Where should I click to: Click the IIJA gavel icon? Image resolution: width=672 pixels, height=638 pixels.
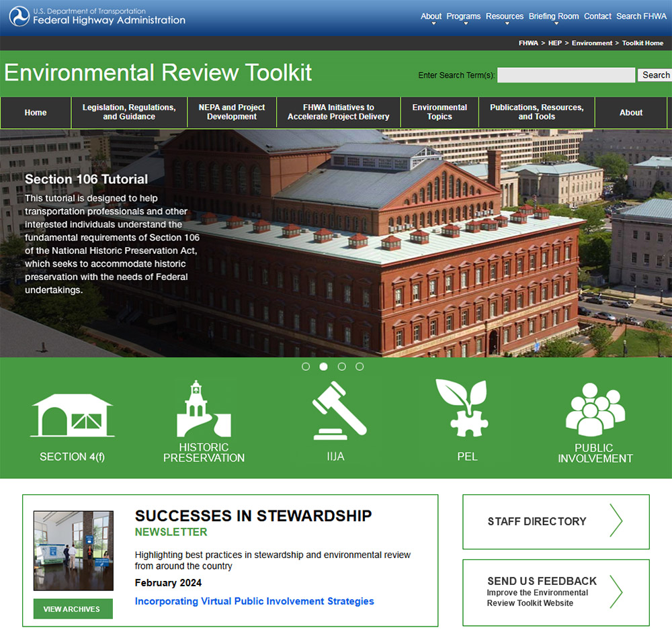336,410
